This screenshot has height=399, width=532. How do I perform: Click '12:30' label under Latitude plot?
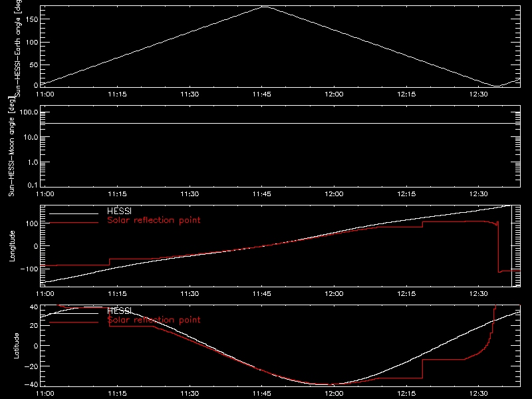pyautogui.click(x=479, y=393)
